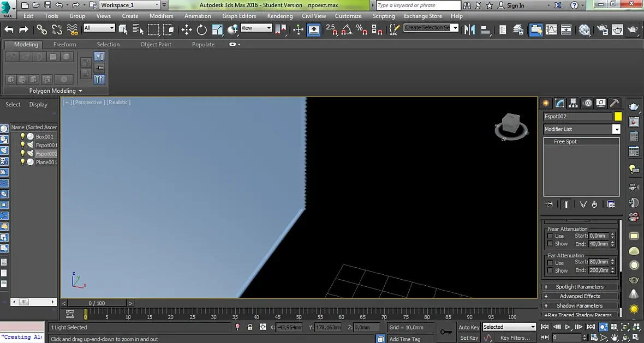The width and height of the screenshot is (644, 343).
Task: Open the Hierarchy command panel tab
Action: pyautogui.click(x=573, y=103)
